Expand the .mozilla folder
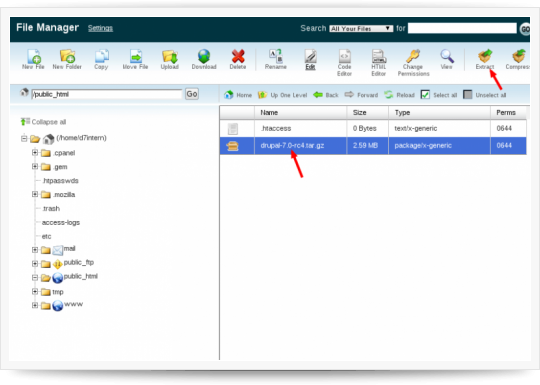The height and width of the screenshot is (385, 540). tap(35, 194)
